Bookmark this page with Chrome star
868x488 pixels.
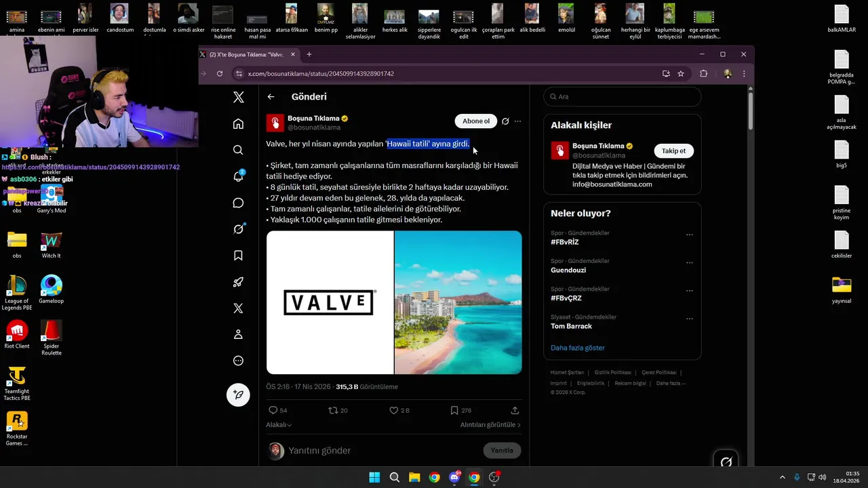pos(681,73)
